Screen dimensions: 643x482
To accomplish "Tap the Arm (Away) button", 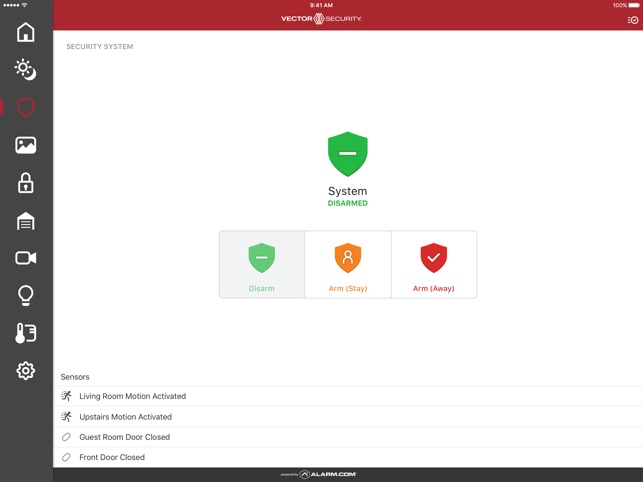I will (x=434, y=265).
